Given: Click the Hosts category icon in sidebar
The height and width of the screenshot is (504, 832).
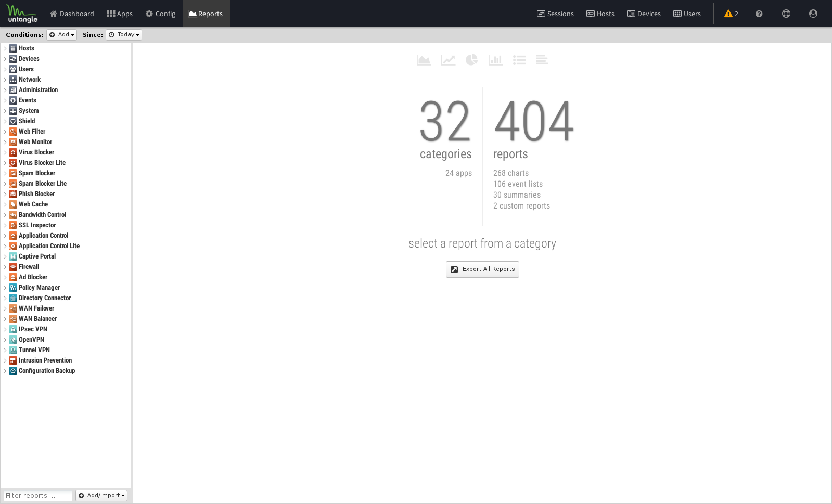Looking at the screenshot, I should (x=13, y=48).
